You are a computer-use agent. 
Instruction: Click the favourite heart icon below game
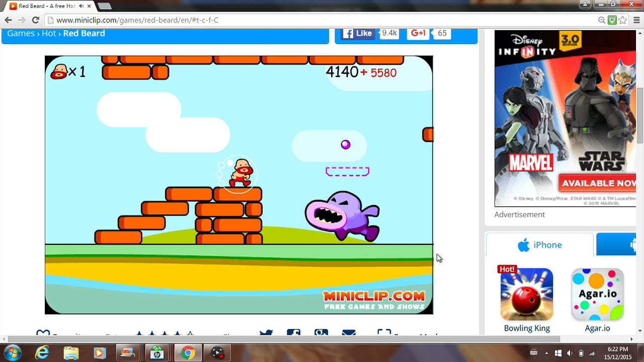pyautogui.click(x=43, y=333)
